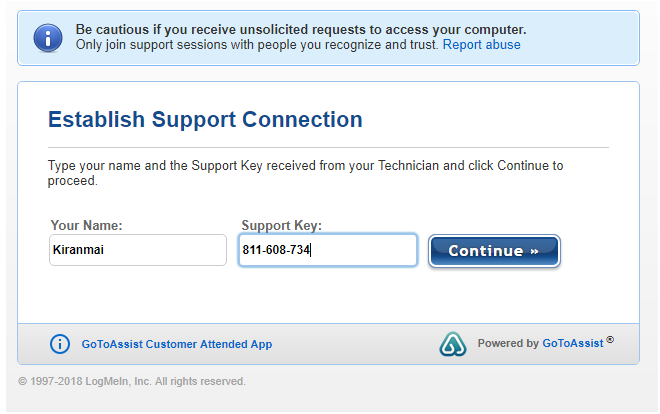
Task: Click the blue info icon in caution banner
Action: (x=47, y=38)
